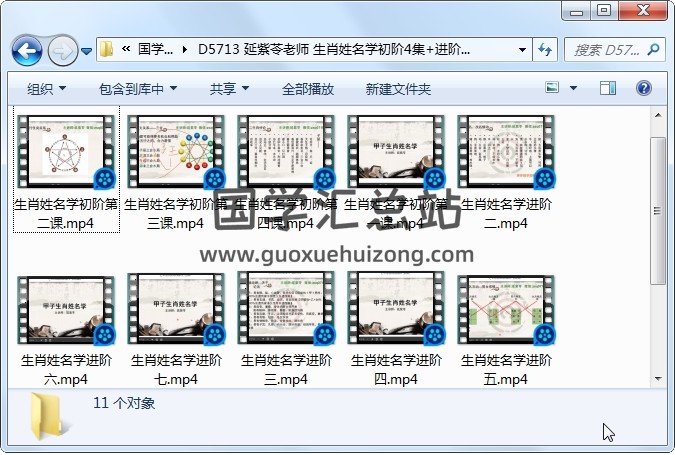Select thumbnail of 生肖姓名学进阶五.mp4

[x=506, y=310]
